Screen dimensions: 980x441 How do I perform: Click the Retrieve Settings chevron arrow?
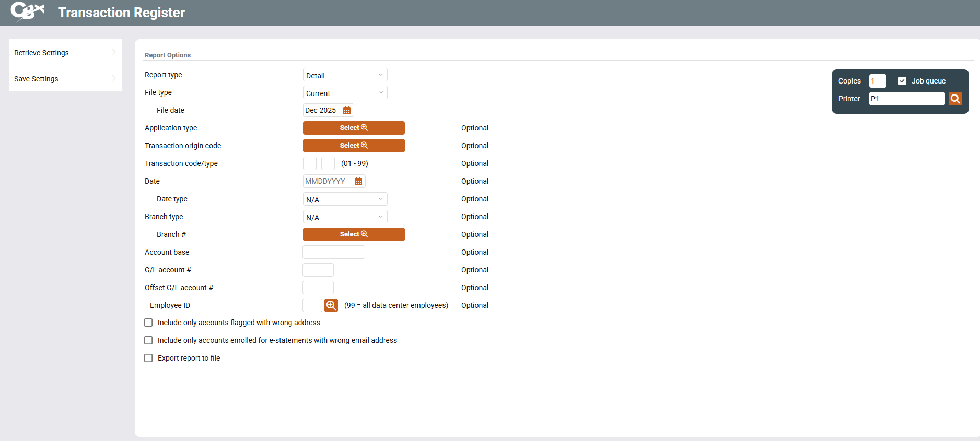[114, 52]
